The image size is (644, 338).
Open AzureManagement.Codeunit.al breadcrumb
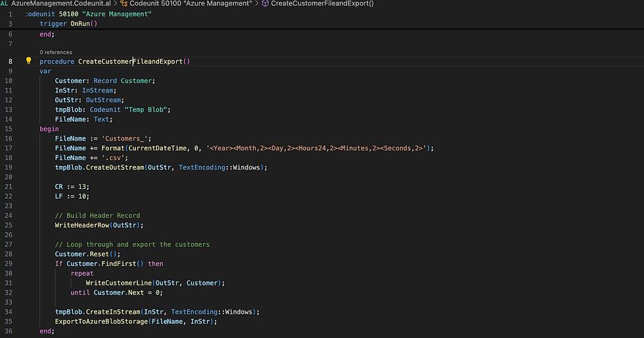coord(61,3)
